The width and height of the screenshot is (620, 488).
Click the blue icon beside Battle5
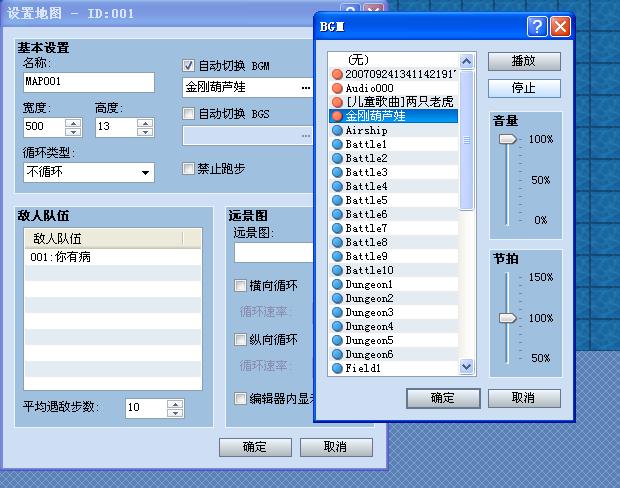(x=337, y=200)
